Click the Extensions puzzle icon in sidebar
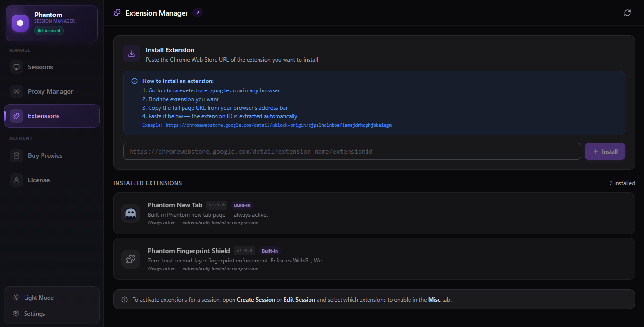 pos(17,116)
